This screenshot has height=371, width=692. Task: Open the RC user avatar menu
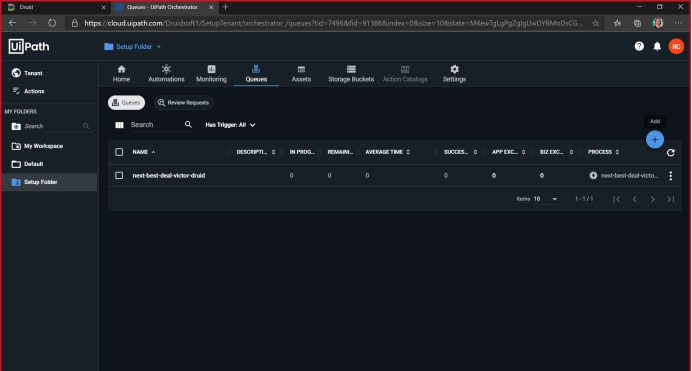coord(676,46)
